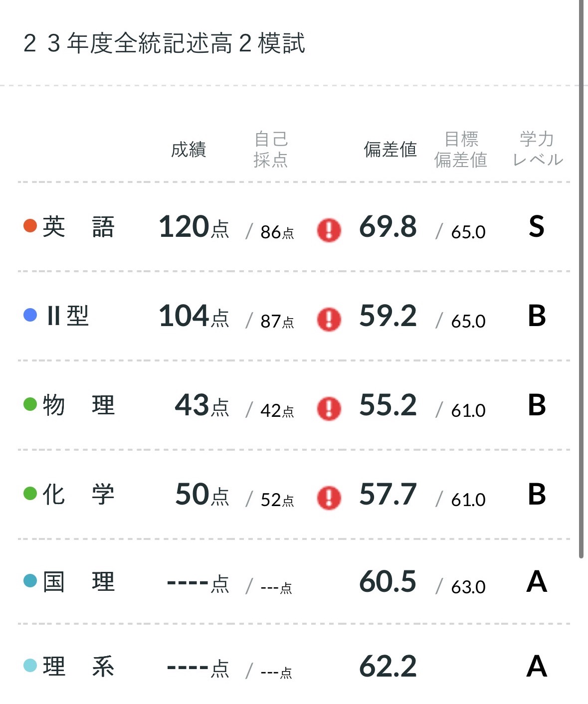Click the 学力レベル column header
Screen dimensions: 588x704
pos(537,149)
